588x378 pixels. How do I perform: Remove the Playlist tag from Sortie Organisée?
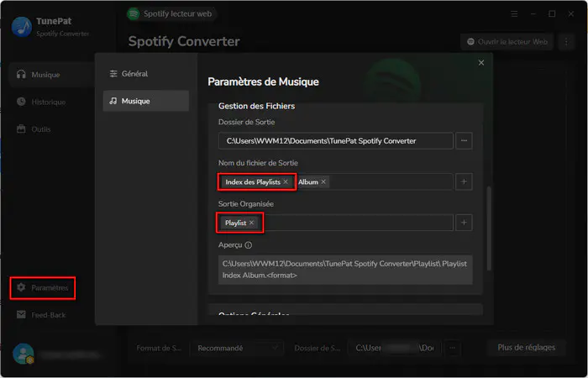(252, 223)
